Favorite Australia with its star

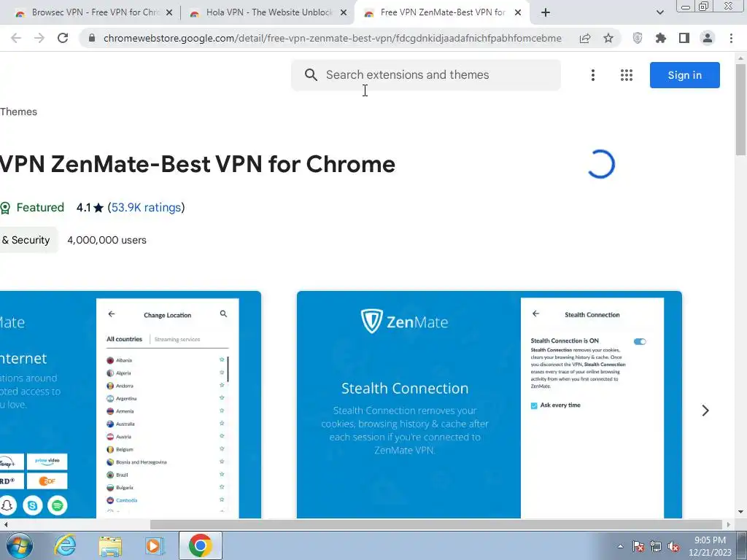click(x=222, y=423)
